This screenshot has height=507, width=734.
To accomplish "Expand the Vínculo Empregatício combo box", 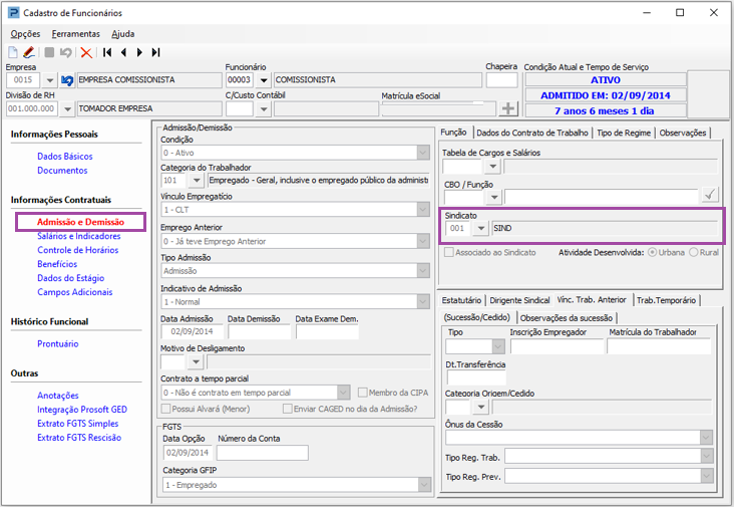I will [423, 209].
